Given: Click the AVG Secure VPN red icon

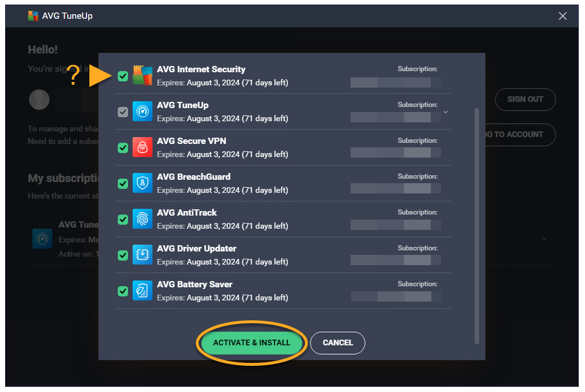Looking at the screenshot, I should (x=142, y=147).
